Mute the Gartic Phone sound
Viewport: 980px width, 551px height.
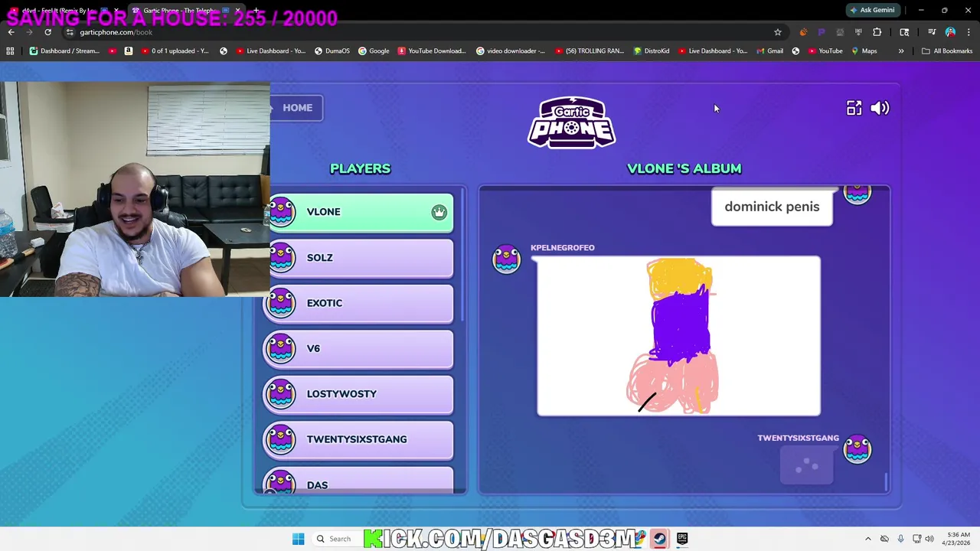coord(880,108)
